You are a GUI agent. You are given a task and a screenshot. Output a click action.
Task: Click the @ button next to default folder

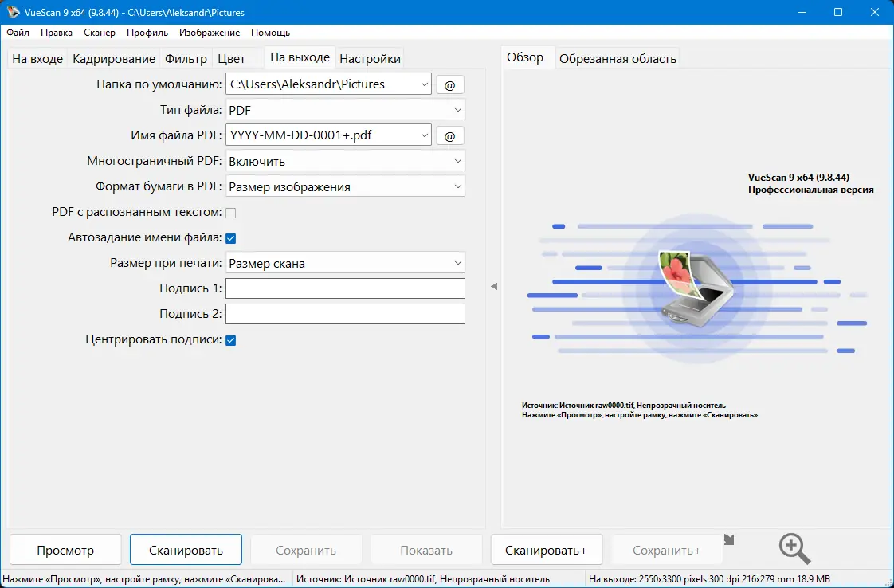[x=450, y=85]
